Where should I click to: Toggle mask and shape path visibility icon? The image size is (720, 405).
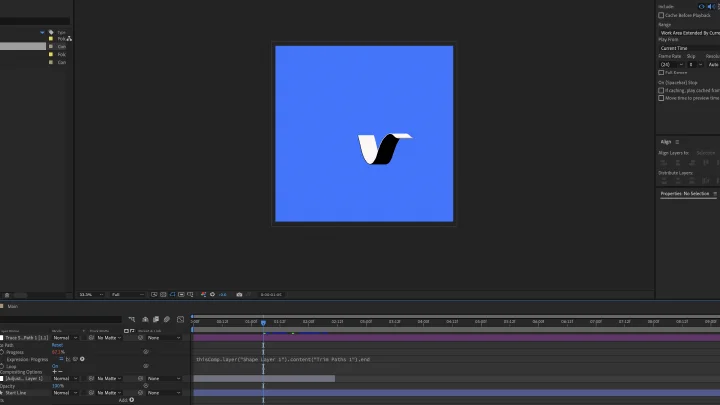tap(172, 295)
